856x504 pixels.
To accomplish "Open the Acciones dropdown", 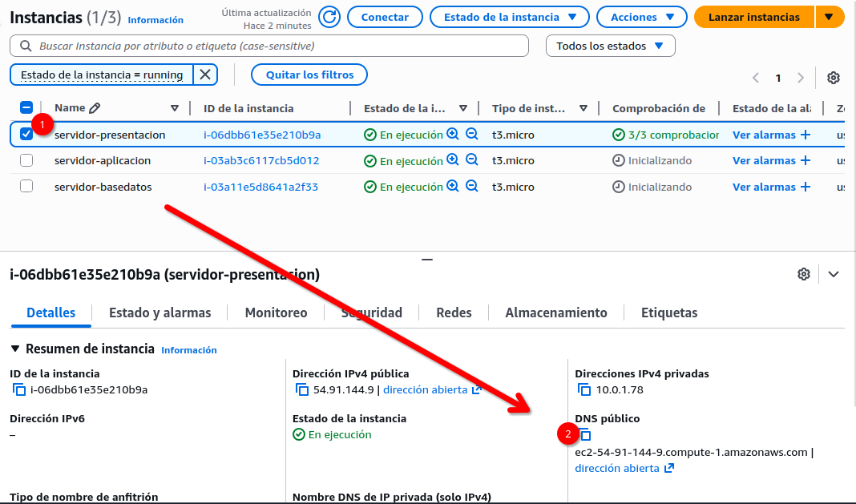I will pos(641,16).
